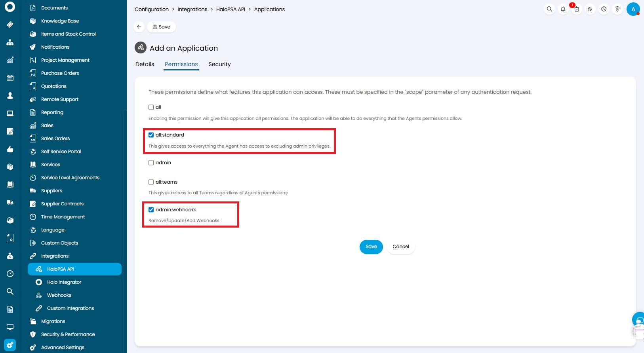This screenshot has width=644, height=353.
Task: Check the all:teams permission checkbox
Action: (151, 182)
